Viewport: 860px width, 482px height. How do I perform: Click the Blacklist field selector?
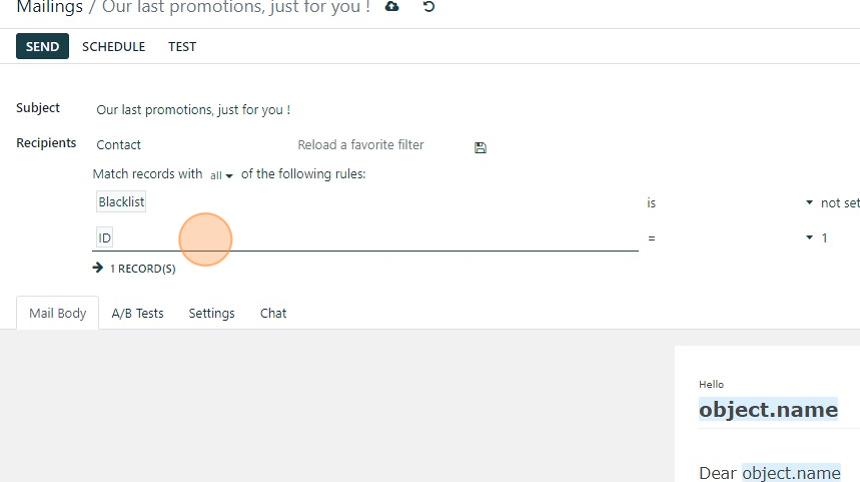pos(121,202)
